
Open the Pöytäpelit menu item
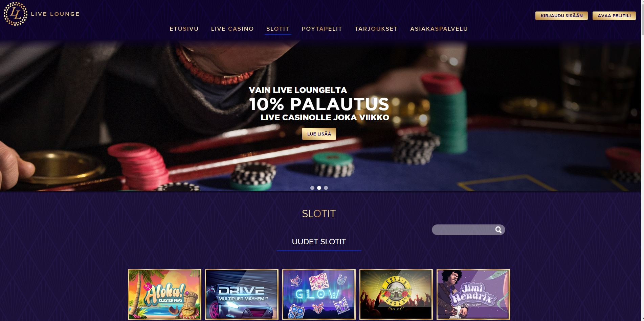pos(322,29)
